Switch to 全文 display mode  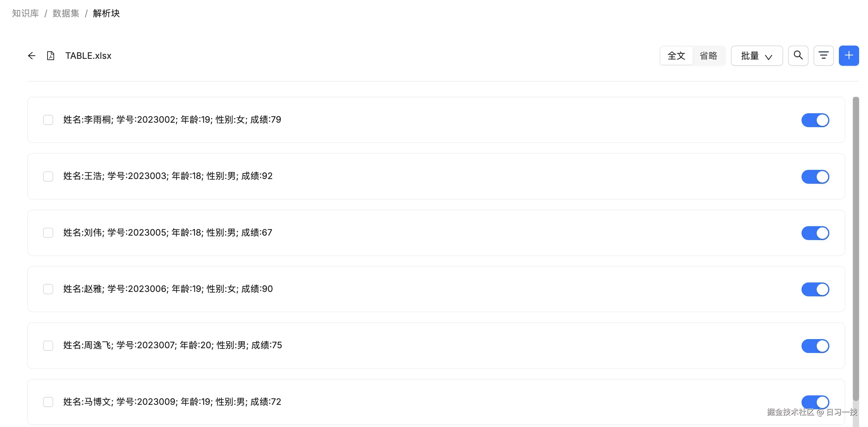point(676,56)
